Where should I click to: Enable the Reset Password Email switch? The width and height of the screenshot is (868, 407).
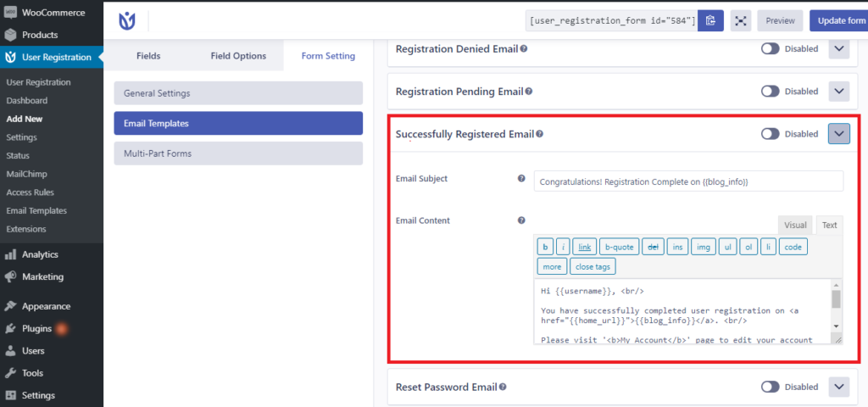pos(770,387)
